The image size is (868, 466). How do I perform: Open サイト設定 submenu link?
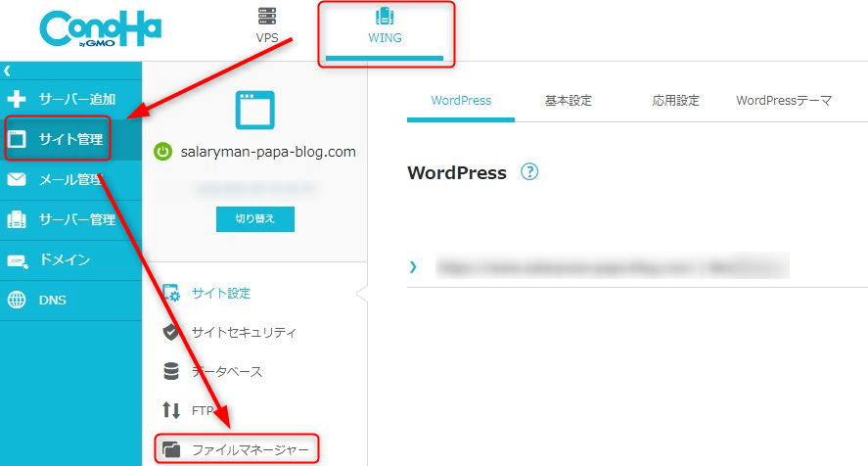click(221, 293)
